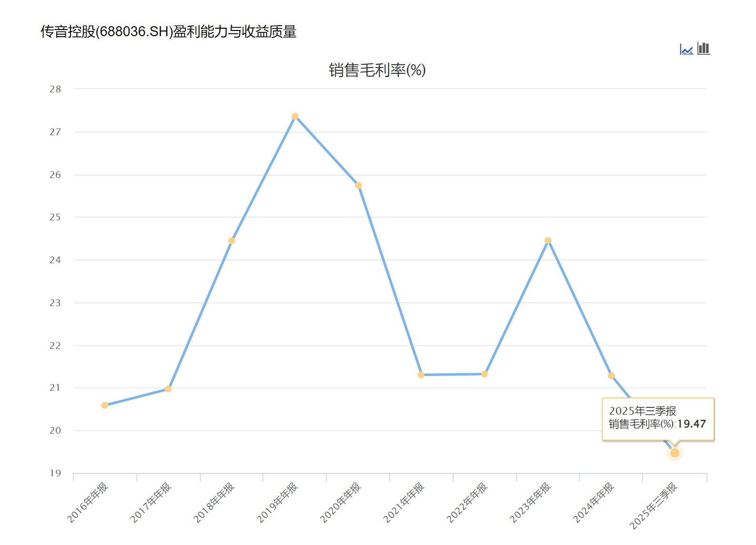
Task: Click the tooltip label 2025年三季报
Action: point(643,411)
